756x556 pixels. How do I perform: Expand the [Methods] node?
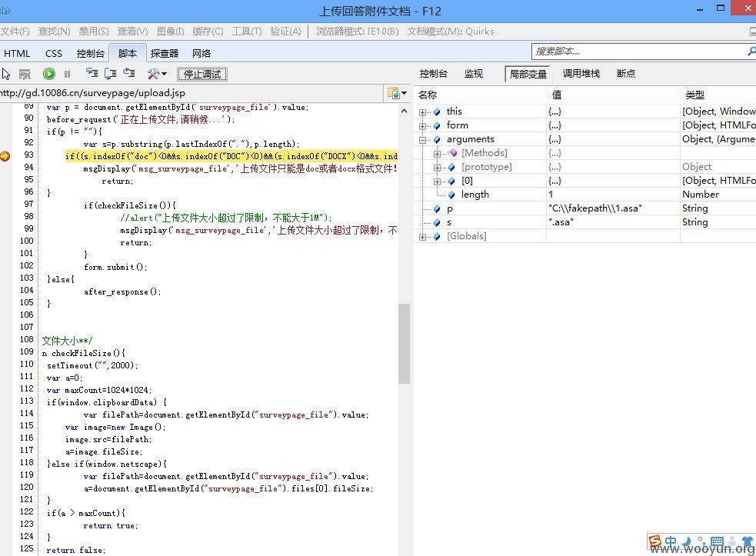coord(437,154)
